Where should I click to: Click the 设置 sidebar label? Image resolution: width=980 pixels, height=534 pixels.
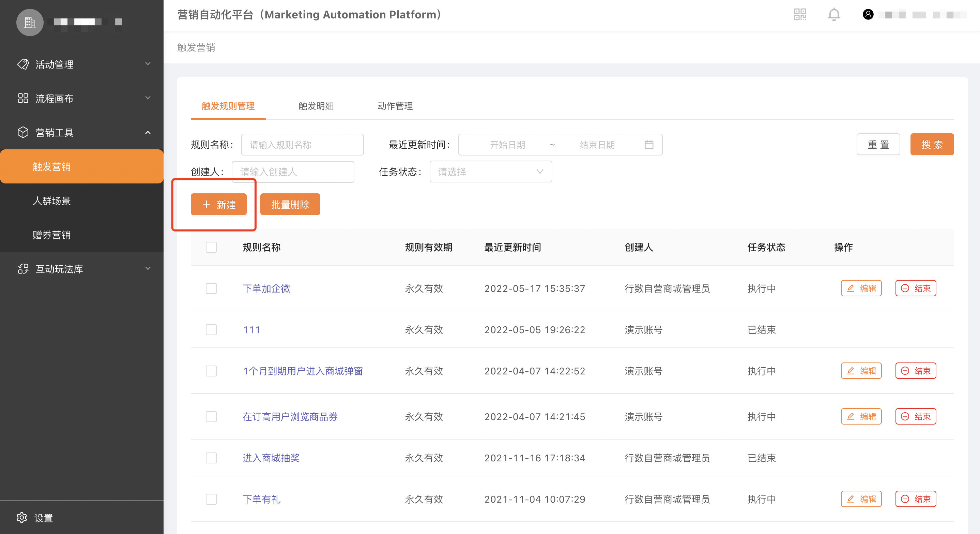click(43, 518)
